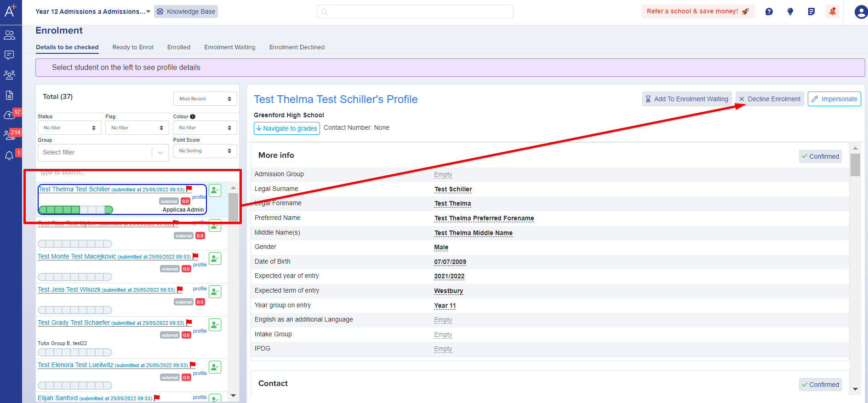
Task: Click Add To Enrolment Waiting button
Action: coord(687,99)
